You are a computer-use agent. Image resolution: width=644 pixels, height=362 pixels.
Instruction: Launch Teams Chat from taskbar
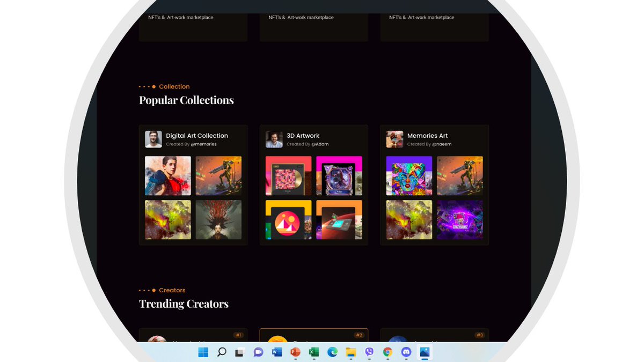pos(258,352)
